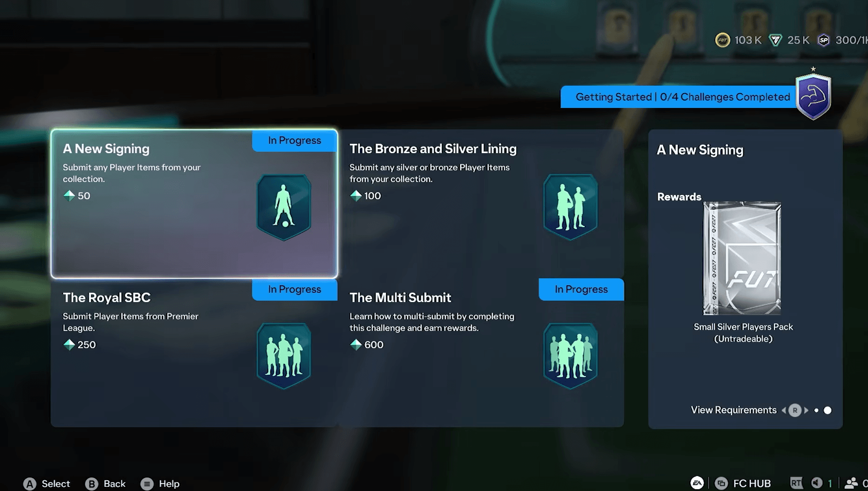Click the B button Back prompt

105,484
